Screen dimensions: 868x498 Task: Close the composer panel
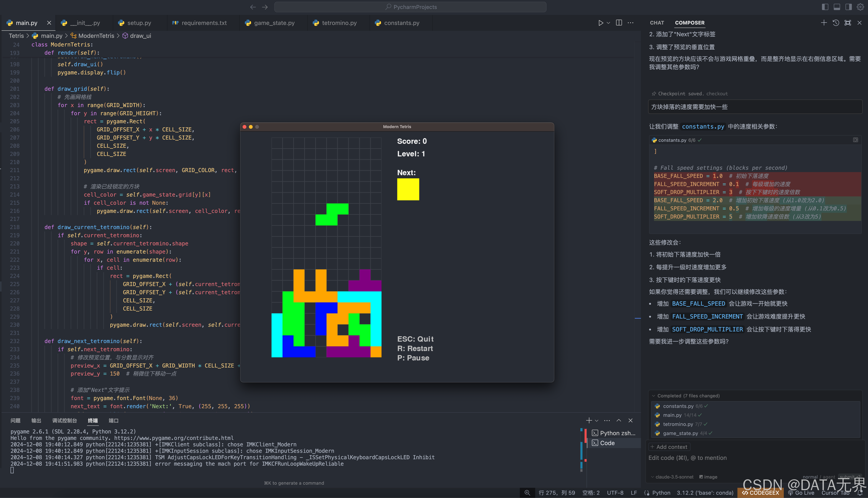tap(860, 23)
